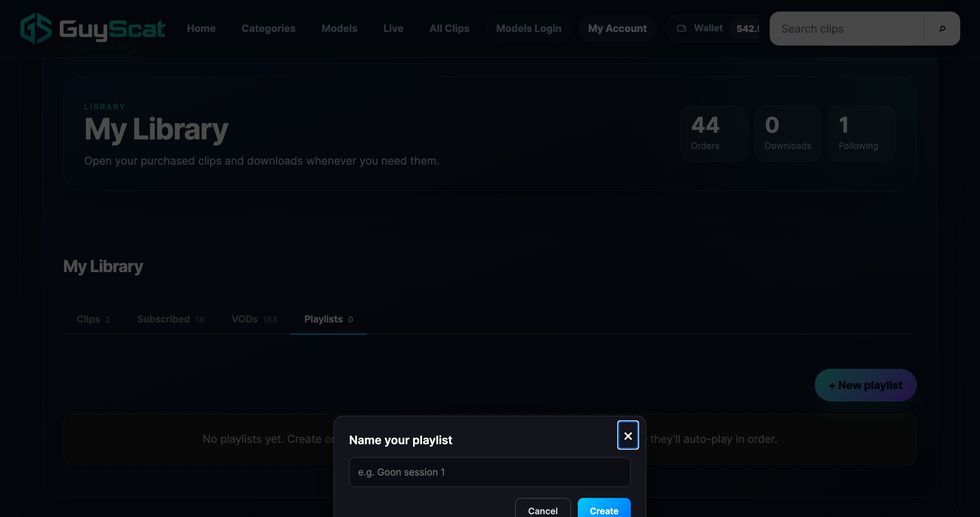Click the Models Login button
The width and height of the screenshot is (980, 517).
[x=528, y=29]
